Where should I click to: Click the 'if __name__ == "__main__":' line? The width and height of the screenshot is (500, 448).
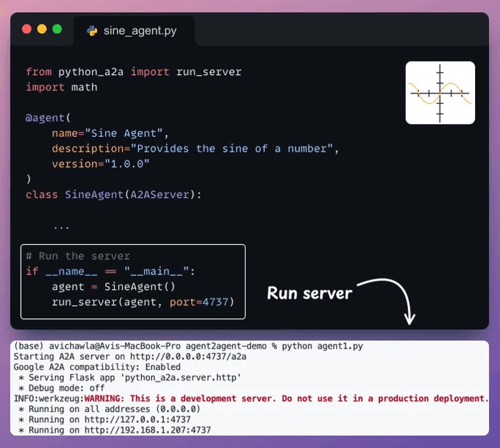click(110, 271)
